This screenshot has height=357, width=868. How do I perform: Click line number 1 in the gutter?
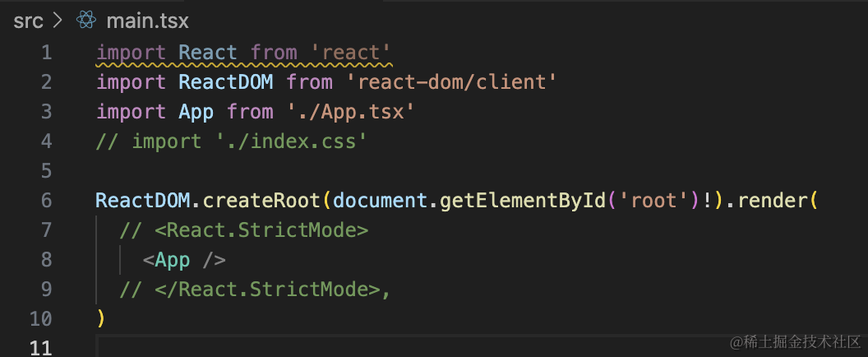pos(47,53)
